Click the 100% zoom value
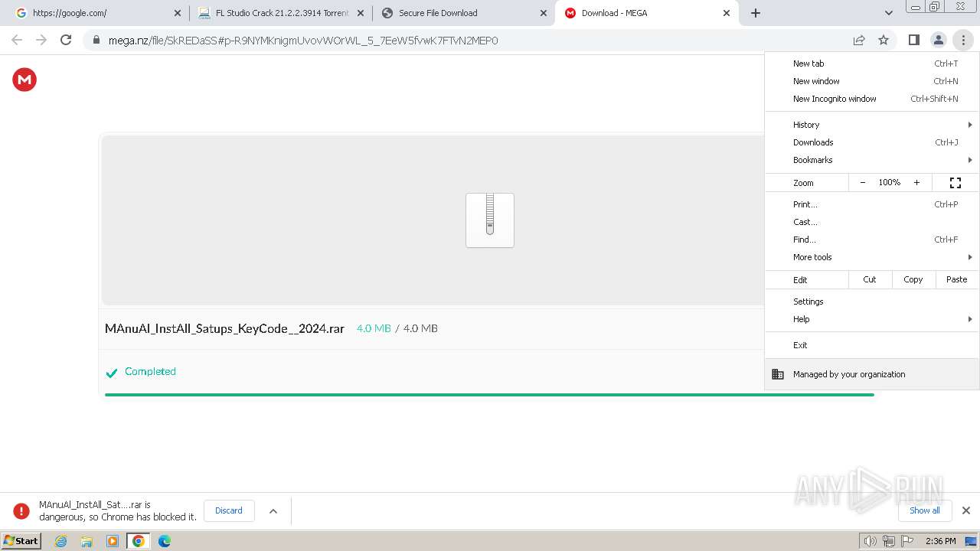This screenshot has height=551, width=980. pos(890,182)
